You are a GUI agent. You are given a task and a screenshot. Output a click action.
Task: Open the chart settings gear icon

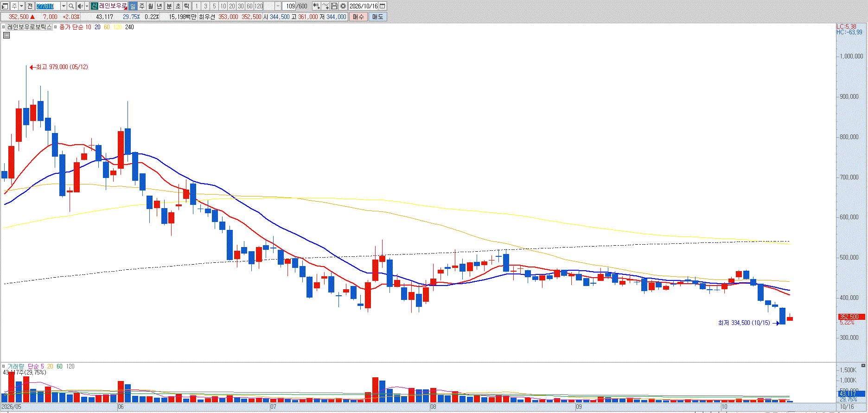pyautogui.click(x=343, y=6)
